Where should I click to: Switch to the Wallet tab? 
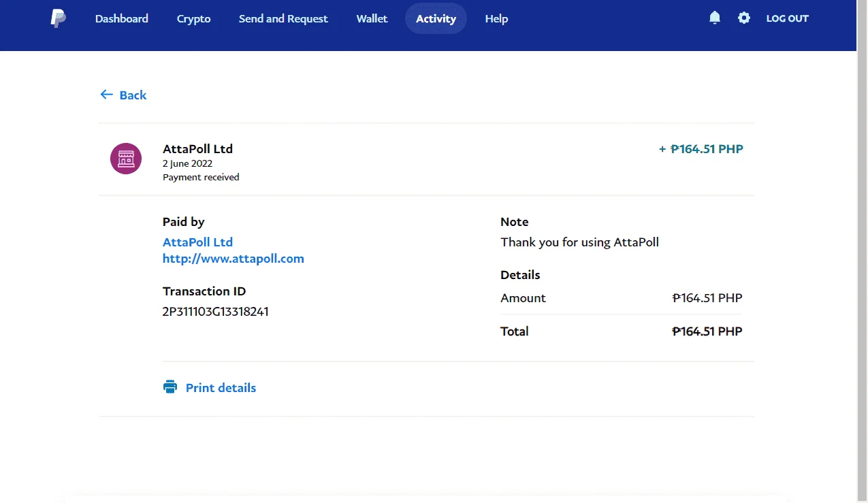(372, 18)
